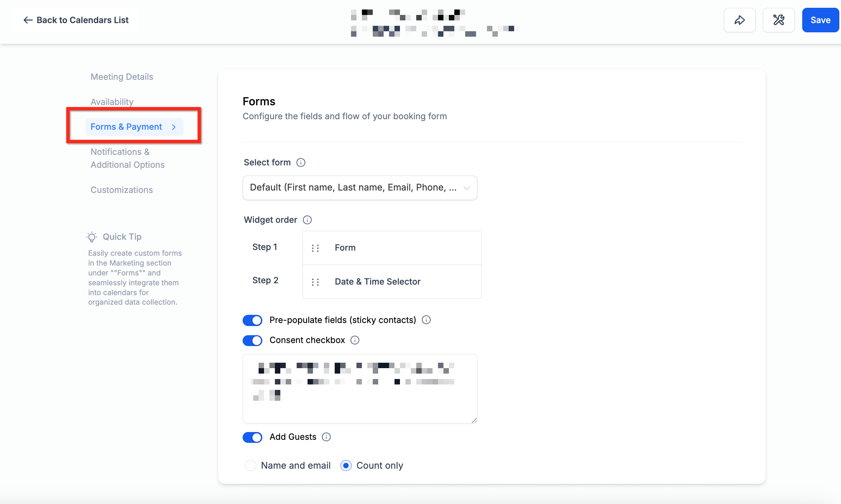
Task: Open the Customizations section
Action: coord(122,190)
